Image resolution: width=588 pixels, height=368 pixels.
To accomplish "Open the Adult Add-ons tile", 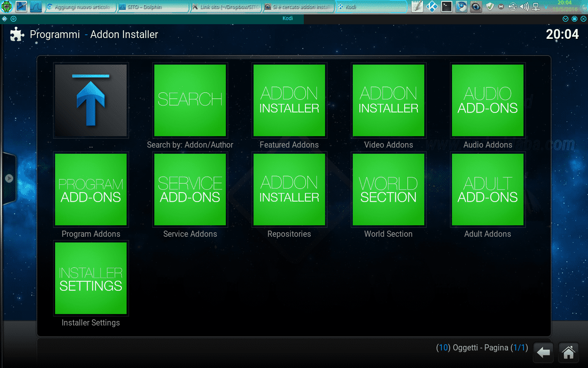I will pyautogui.click(x=488, y=189).
